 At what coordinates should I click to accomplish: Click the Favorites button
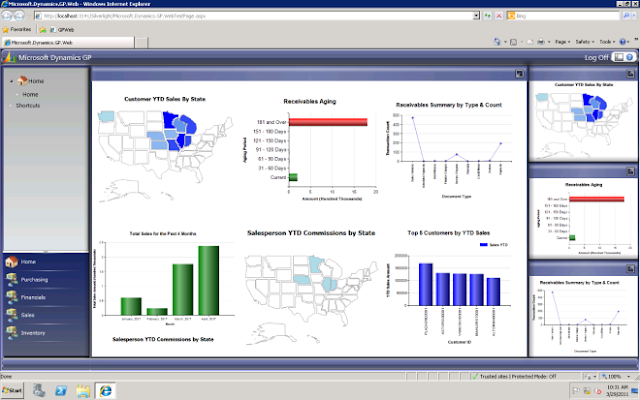[x=17, y=29]
